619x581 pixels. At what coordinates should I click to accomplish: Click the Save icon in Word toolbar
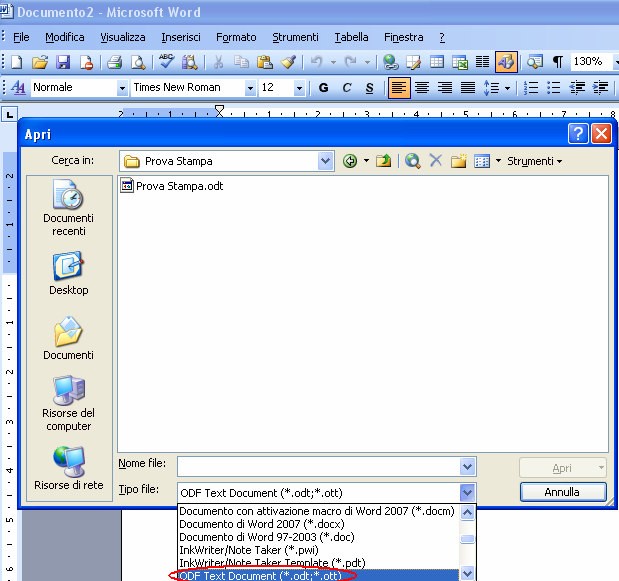coord(63,62)
